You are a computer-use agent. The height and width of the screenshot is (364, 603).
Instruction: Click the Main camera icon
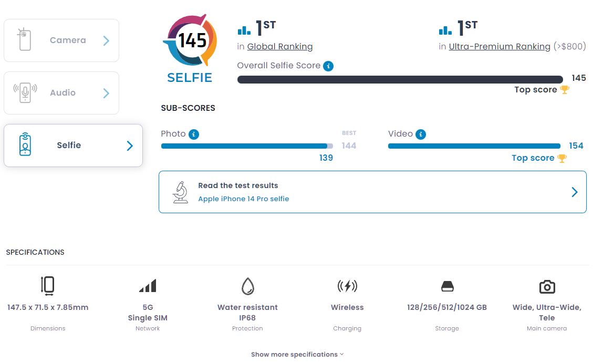click(x=547, y=287)
